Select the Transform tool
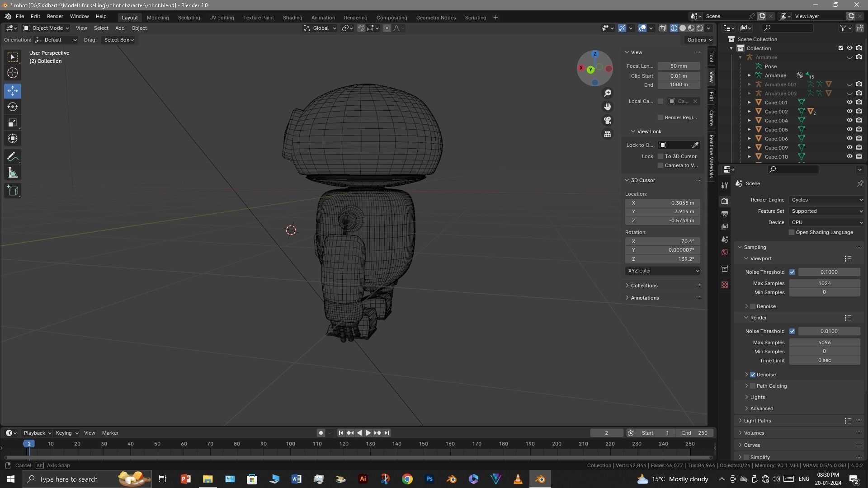Viewport: 868px width, 488px height. pyautogui.click(x=13, y=138)
